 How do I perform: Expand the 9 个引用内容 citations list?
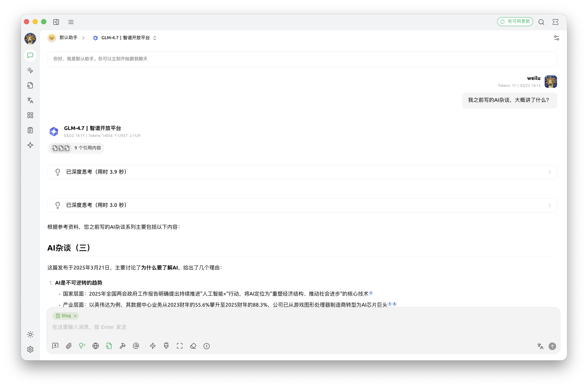pyautogui.click(x=76, y=148)
